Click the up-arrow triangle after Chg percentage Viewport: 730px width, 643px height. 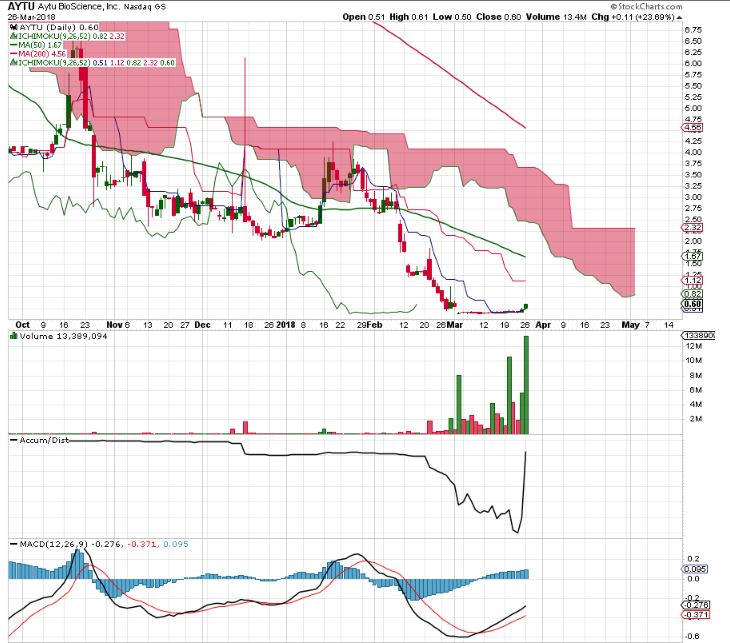pos(679,17)
